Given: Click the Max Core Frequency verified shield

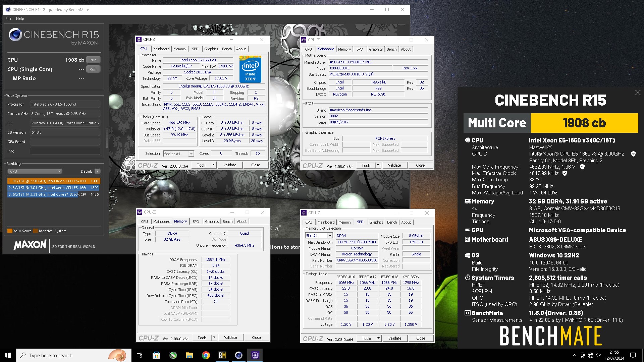Looking at the screenshot, I should [x=582, y=167].
